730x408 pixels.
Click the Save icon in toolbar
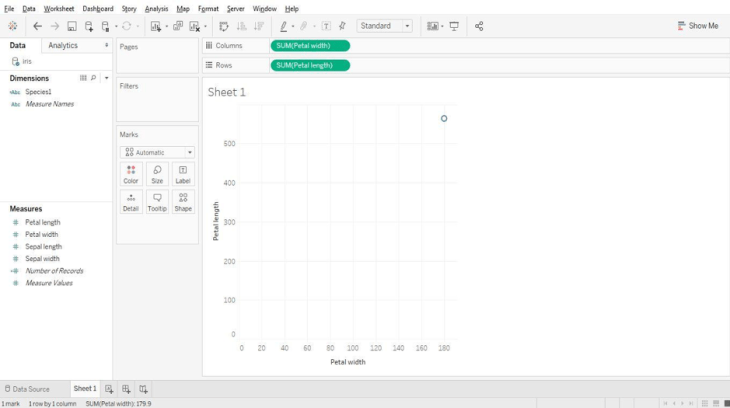[x=72, y=26]
